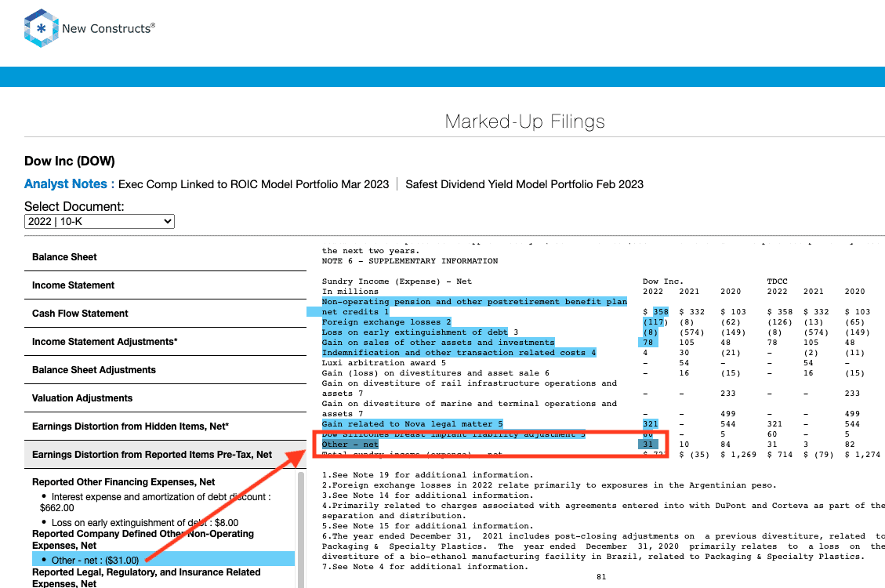The height and width of the screenshot is (588, 885).
Task: Click highlighted 78 value in filing
Action: point(648,343)
